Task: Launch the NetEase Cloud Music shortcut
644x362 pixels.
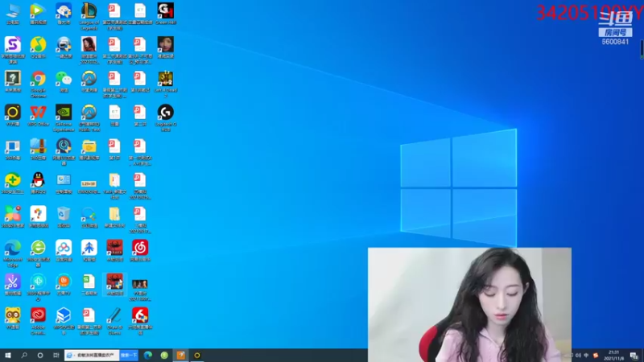Action: coord(140,251)
